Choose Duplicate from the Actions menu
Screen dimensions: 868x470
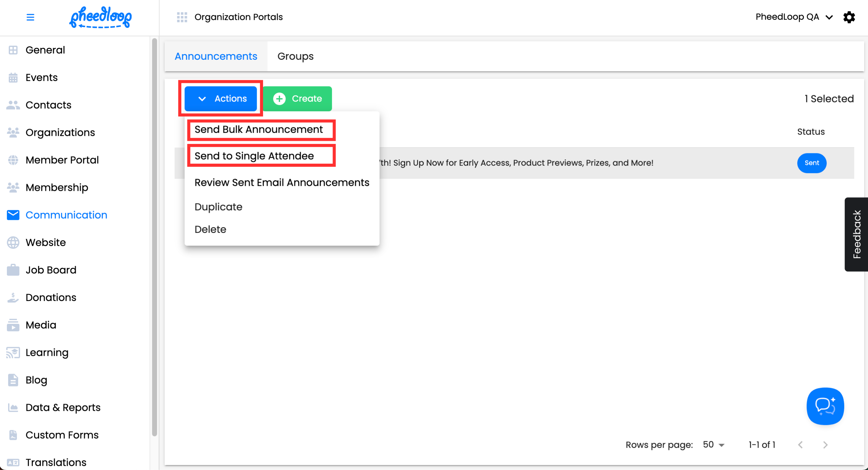pyautogui.click(x=218, y=207)
